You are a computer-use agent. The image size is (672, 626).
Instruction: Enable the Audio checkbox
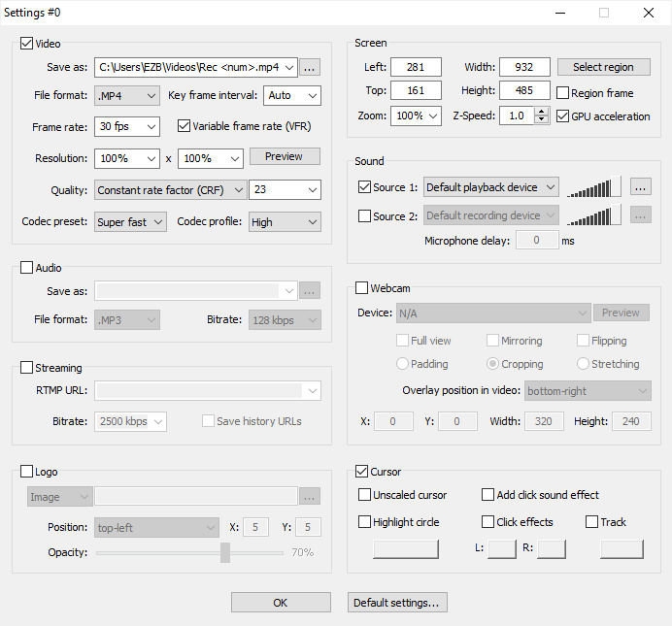26,268
